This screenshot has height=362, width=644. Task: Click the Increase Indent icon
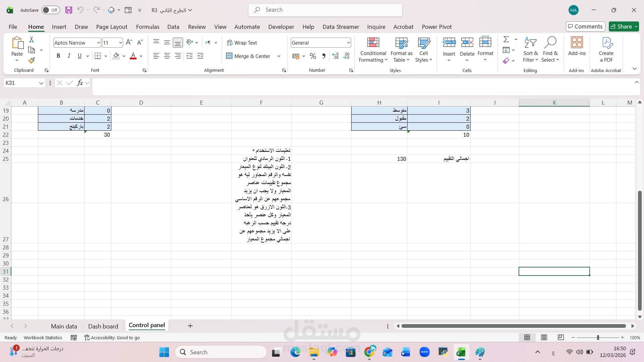coord(200,56)
